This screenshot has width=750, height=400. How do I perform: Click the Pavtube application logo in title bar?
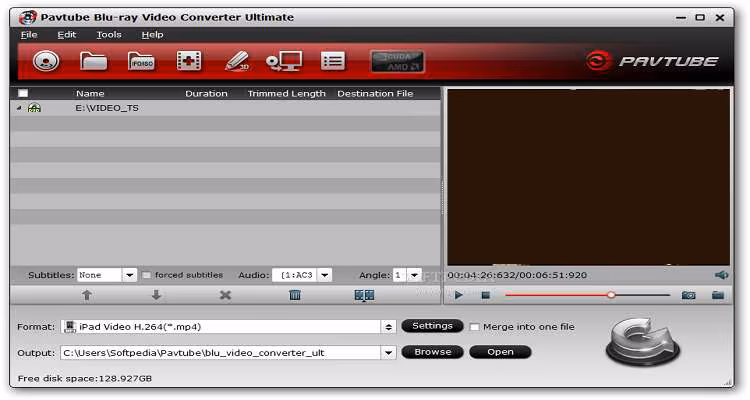28,18
